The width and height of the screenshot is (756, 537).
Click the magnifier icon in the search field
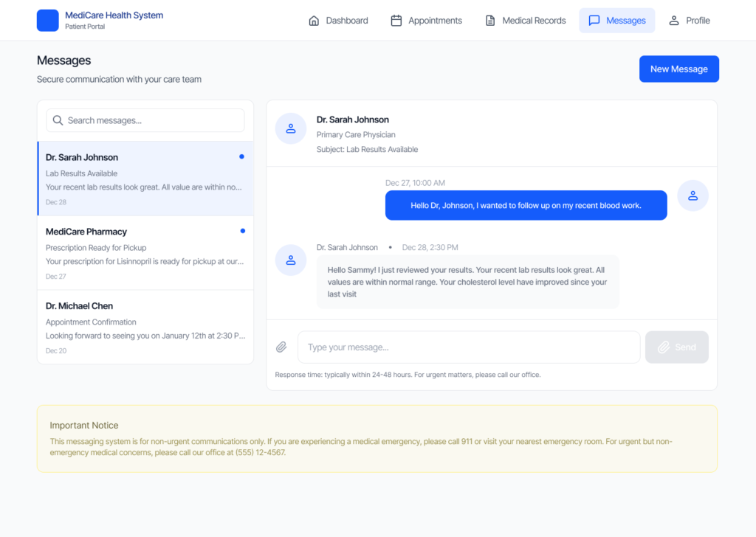point(58,120)
